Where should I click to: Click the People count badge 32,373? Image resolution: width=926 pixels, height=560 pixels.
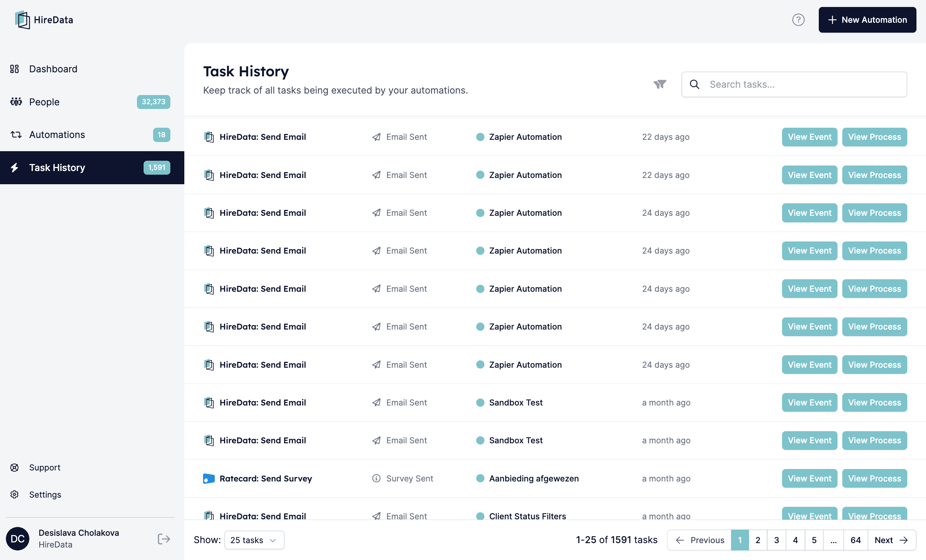[153, 101]
